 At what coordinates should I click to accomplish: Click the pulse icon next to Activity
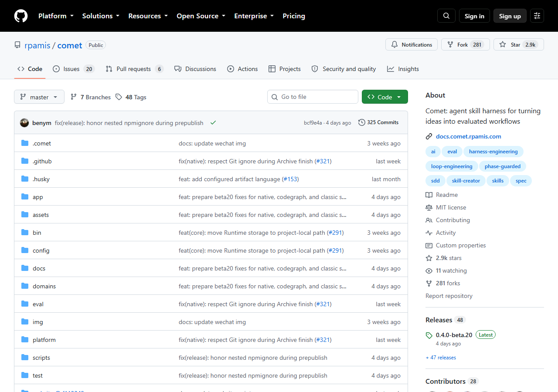point(429,233)
